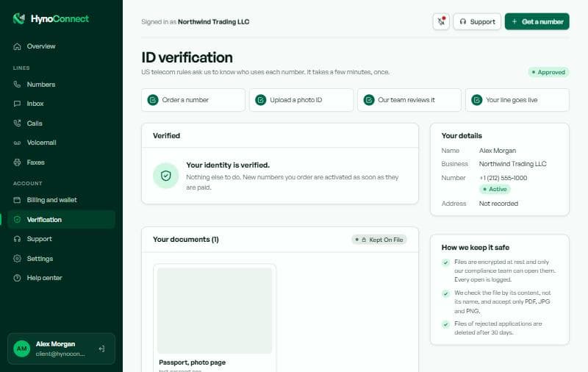Click the Upload a photo ID step
Image resolution: width=588 pixels, height=372 pixels.
[301, 100]
